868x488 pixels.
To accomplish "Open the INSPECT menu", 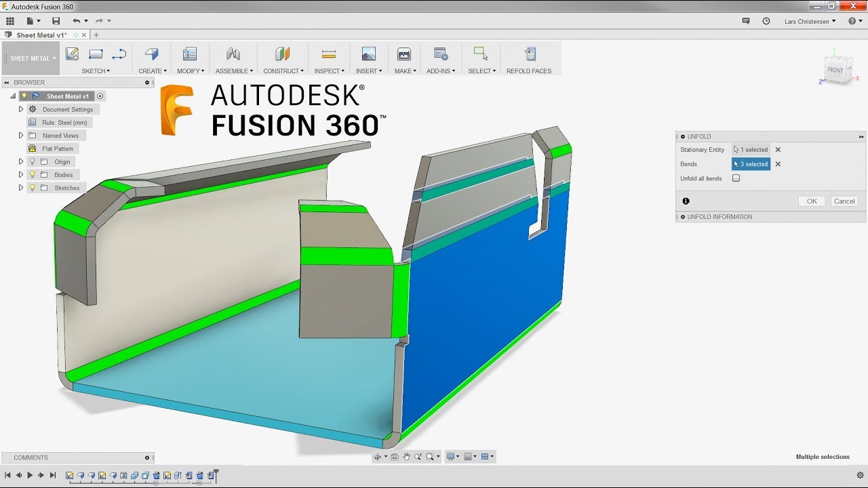I will (330, 71).
